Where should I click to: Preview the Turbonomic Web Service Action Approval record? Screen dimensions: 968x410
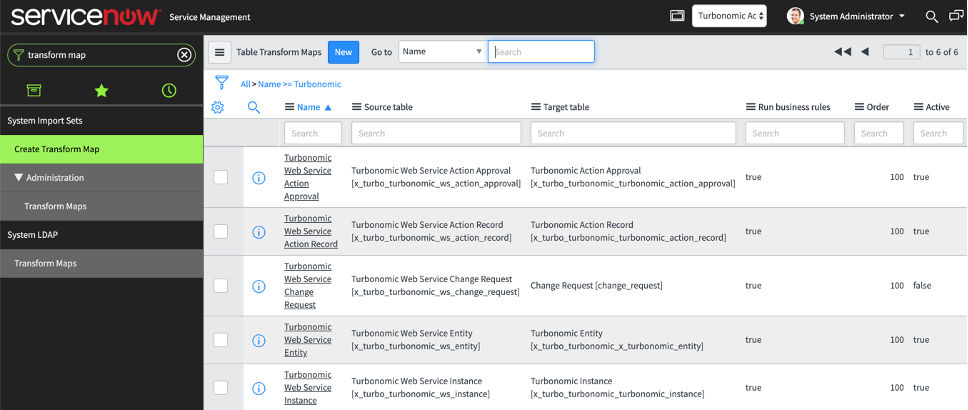[x=259, y=178]
